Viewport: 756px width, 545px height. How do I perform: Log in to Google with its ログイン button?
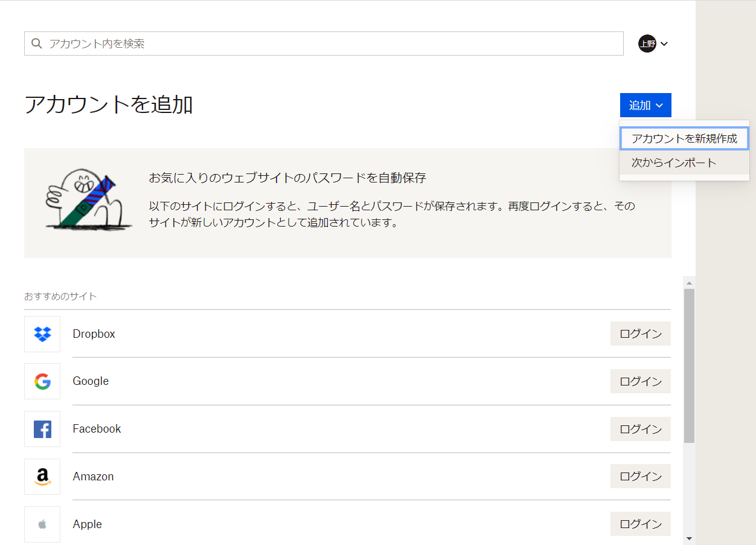641,381
